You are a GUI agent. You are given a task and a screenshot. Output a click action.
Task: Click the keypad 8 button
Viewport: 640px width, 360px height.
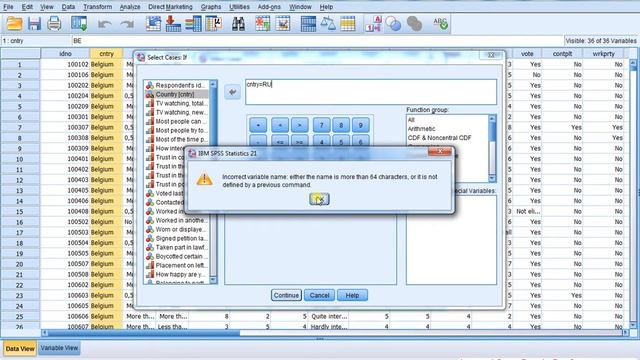point(341,125)
